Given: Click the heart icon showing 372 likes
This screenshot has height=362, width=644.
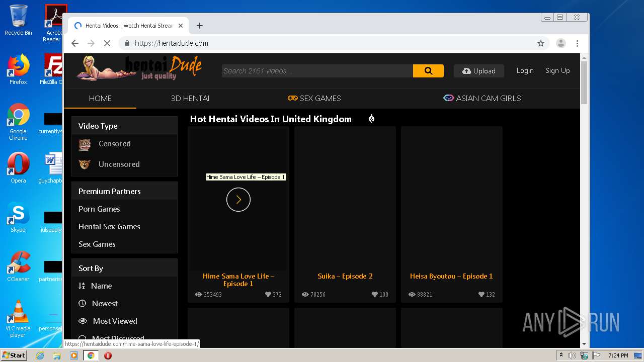Looking at the screenshot, I should point(268,295).
